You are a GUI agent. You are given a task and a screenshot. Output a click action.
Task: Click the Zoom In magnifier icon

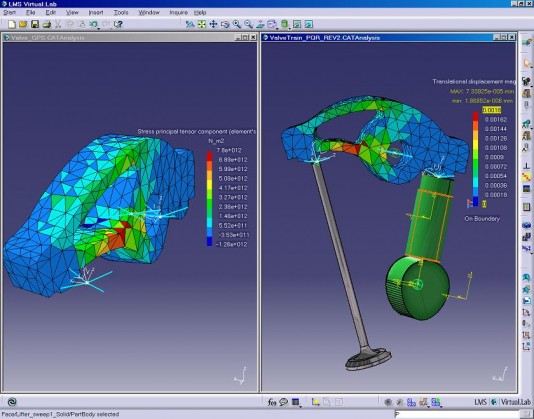tap(236, 24)
